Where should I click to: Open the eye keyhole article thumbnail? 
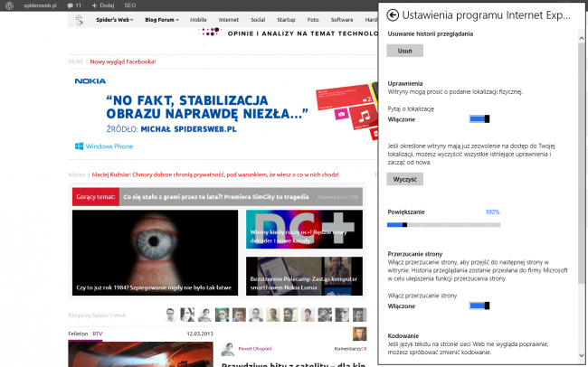(x=155, y=253)
